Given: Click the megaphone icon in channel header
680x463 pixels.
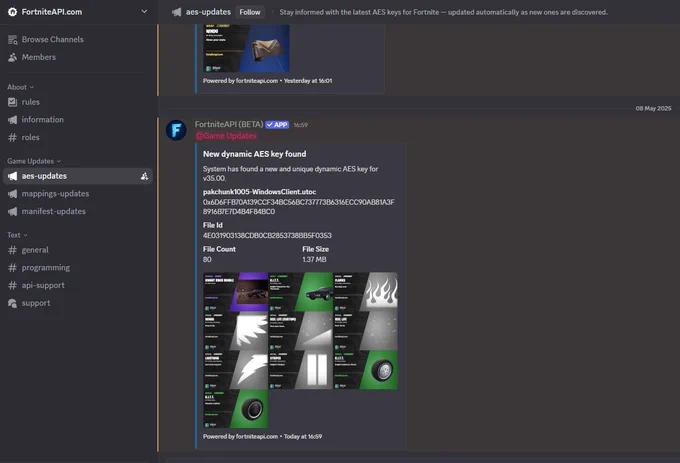Looking at the screenshot, I should click(x=177, y=12).
